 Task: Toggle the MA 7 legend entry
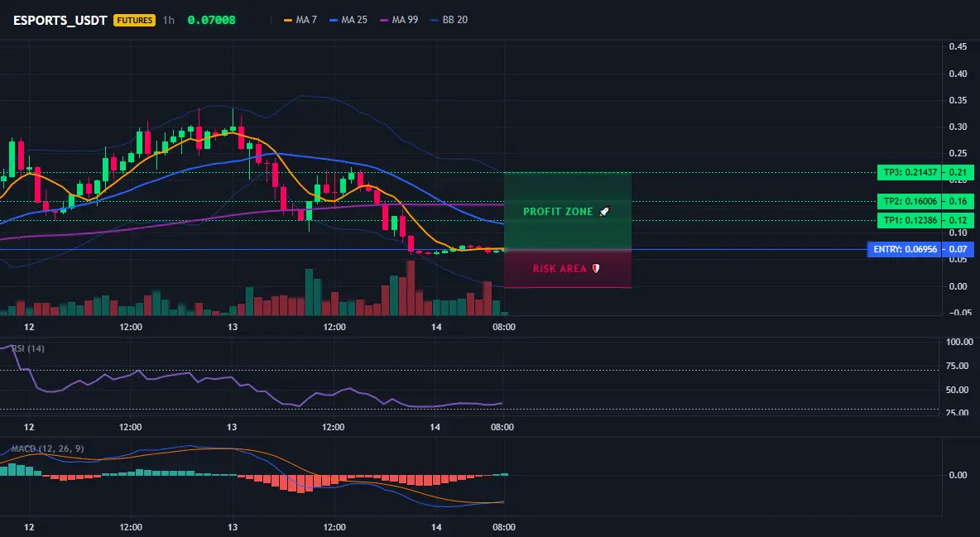(x=300, y=20)
